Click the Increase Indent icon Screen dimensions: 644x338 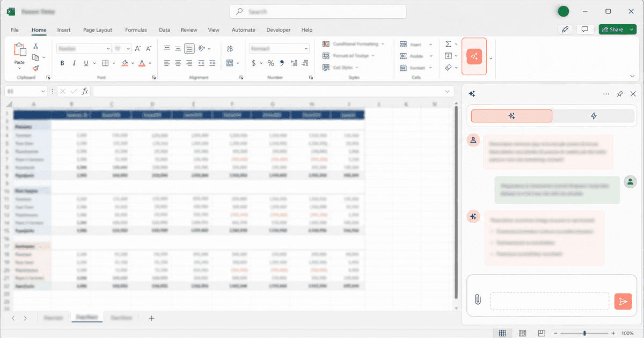(212, 63)
